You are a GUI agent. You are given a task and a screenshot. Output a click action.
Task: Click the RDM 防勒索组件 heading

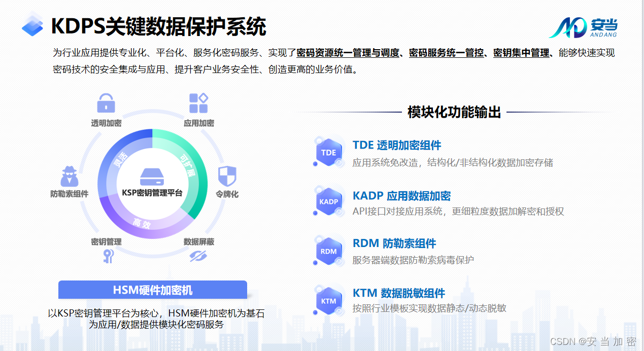394,243
